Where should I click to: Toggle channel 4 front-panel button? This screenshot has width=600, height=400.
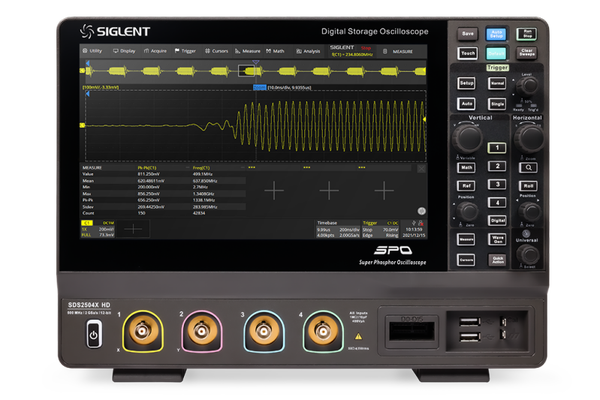coord(497,202)
